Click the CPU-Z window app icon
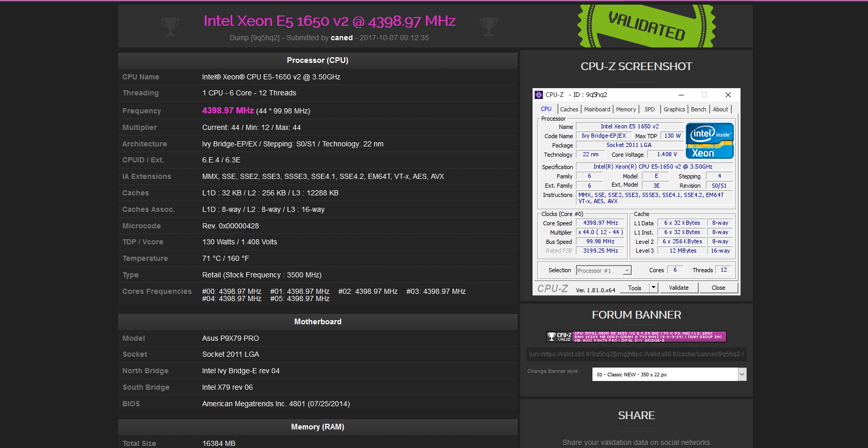This screenshot has height=448, width=868. coord(539,95)
